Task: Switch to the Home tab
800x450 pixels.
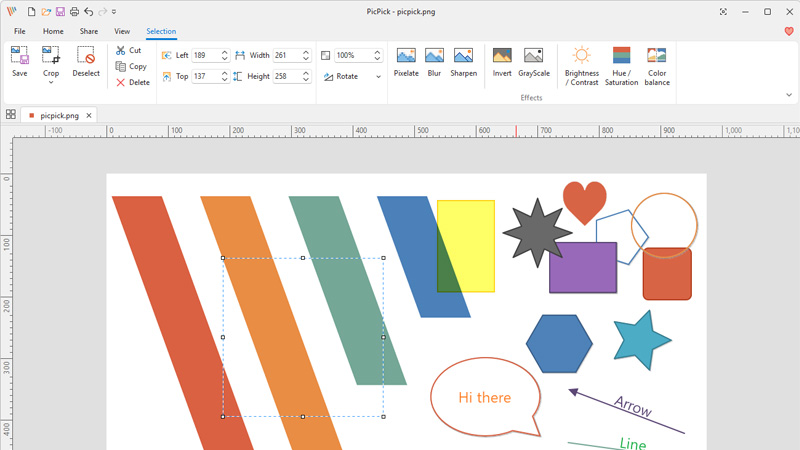Action: pos(53,31)
